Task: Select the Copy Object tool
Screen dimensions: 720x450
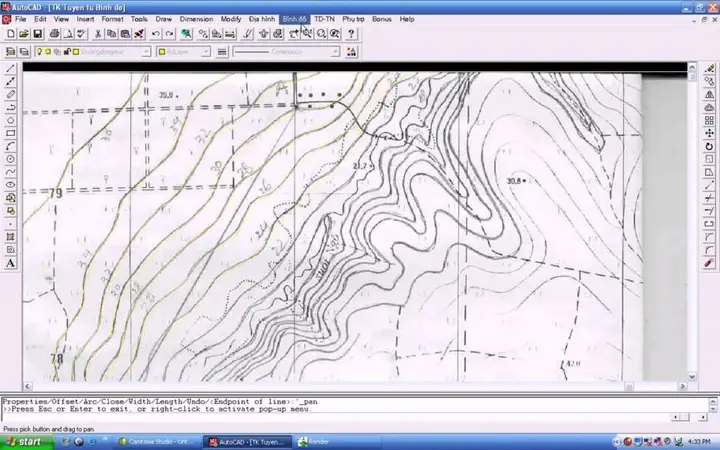Action: coord(709,82)
